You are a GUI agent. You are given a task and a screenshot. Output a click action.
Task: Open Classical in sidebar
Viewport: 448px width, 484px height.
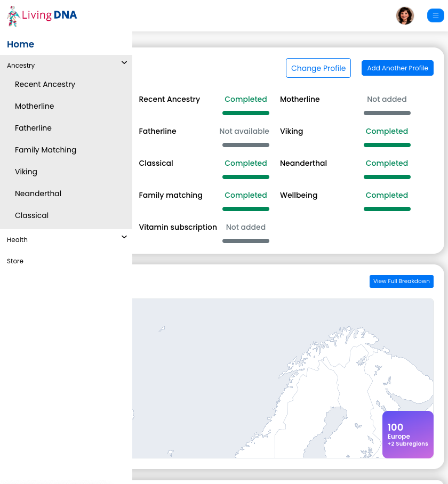click(x=31, y=215)
